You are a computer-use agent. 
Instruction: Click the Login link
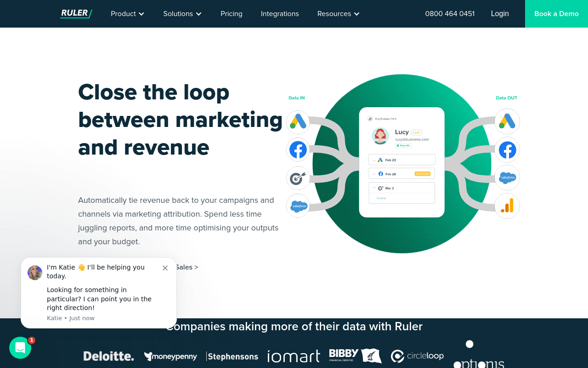tap(500, 14)
